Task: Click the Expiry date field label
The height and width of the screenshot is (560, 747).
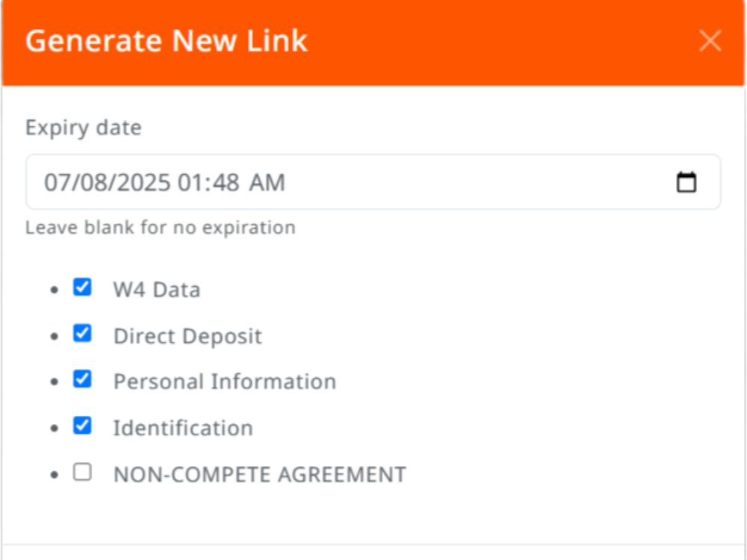Action: click(x=84, y=128)
